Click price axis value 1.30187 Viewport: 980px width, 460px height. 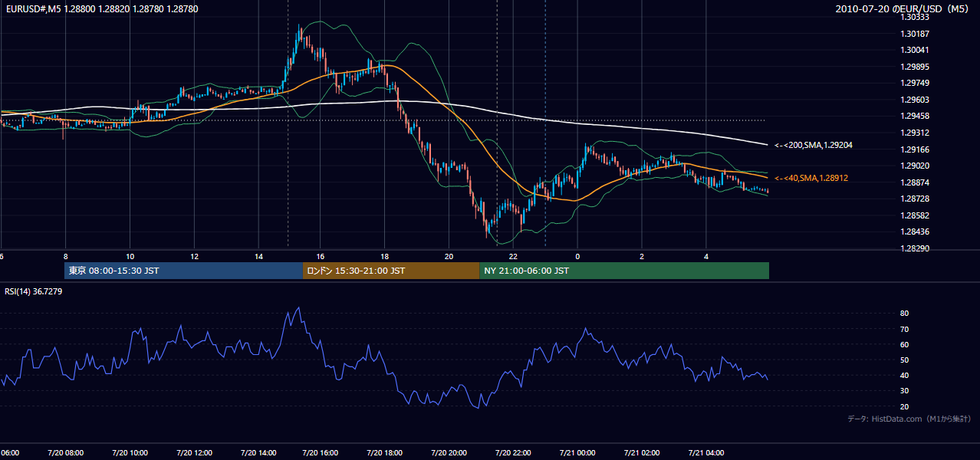(x=915, y=34)
